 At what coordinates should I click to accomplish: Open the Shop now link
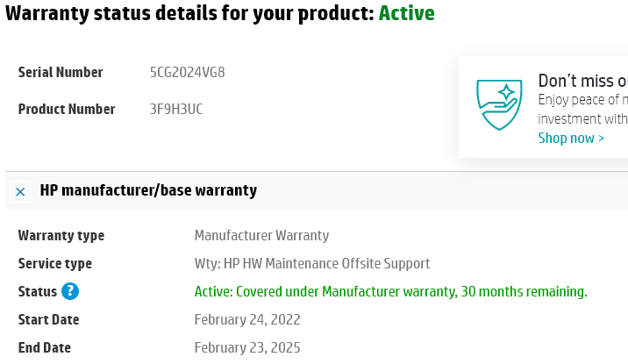571,138
